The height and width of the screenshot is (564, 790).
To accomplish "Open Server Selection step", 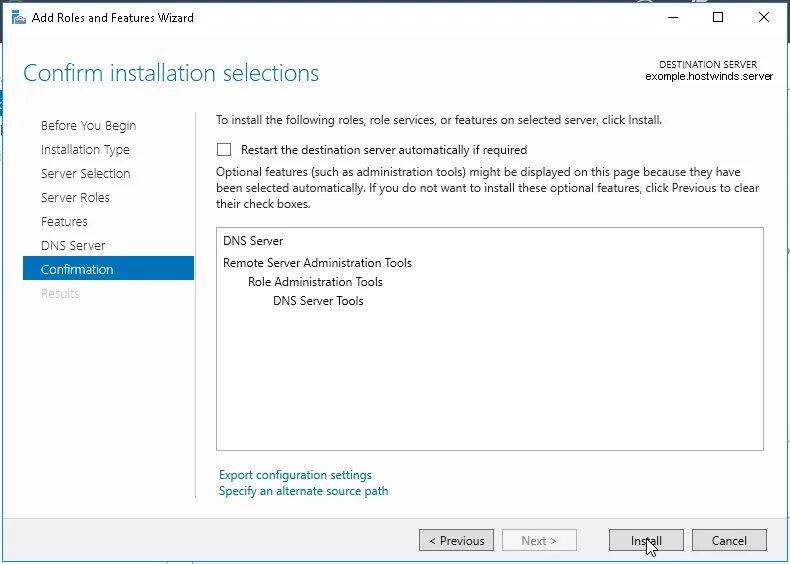I will (86, 173).
